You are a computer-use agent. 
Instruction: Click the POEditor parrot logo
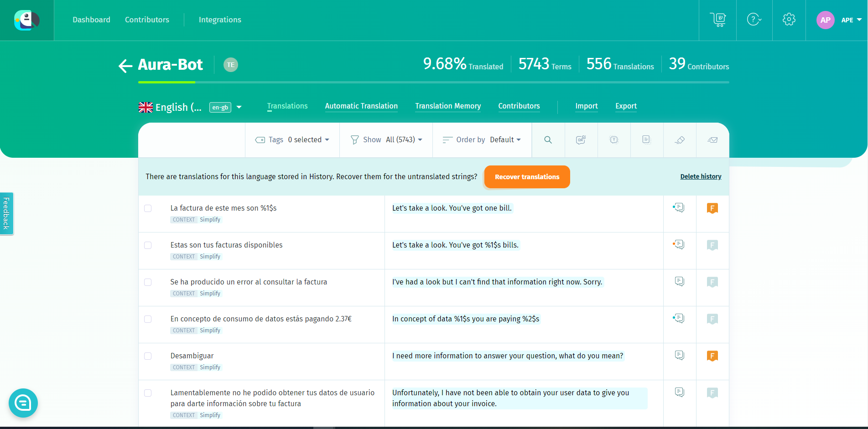(27, 20)
